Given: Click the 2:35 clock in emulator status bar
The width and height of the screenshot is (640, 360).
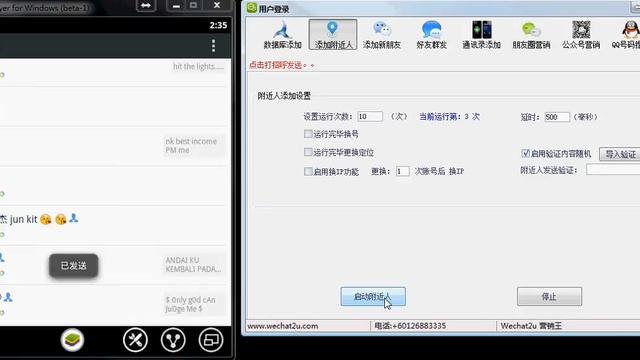Looking at the screenshot, I should pyautogui.click(x=218, y=25).
